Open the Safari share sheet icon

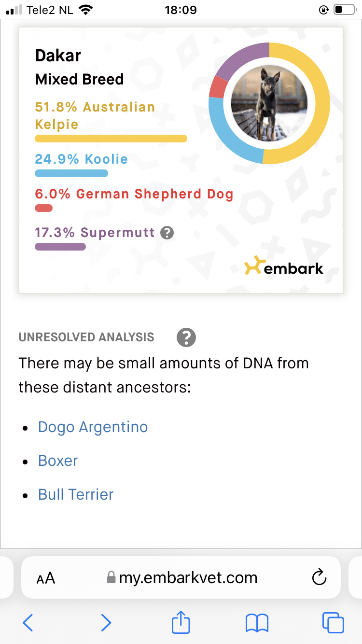(x=181, y=621)
